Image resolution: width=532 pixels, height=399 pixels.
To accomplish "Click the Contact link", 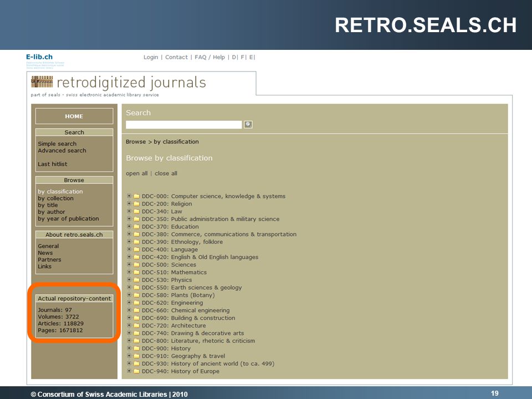I will point(176,57).
